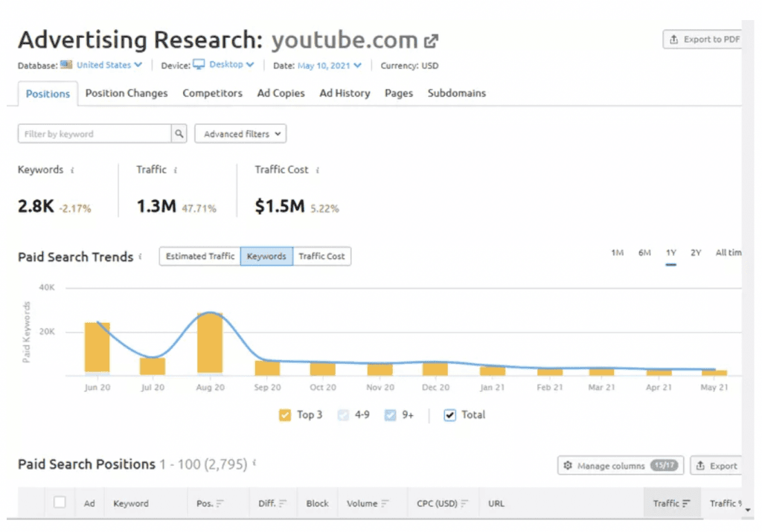Image resolution: width=762 pixels, height=532 pixels.
Task: Expand the Advanced filters dropdown
Action: [240, 134]
